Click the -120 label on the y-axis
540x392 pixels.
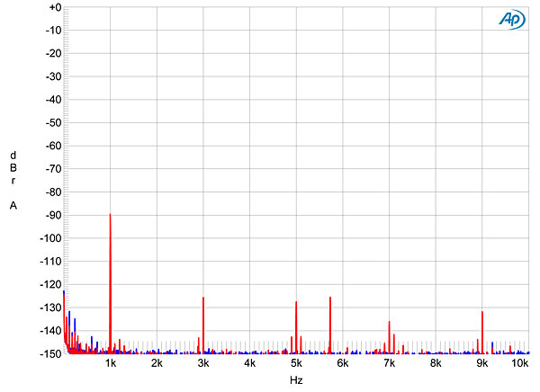(47, 284)
